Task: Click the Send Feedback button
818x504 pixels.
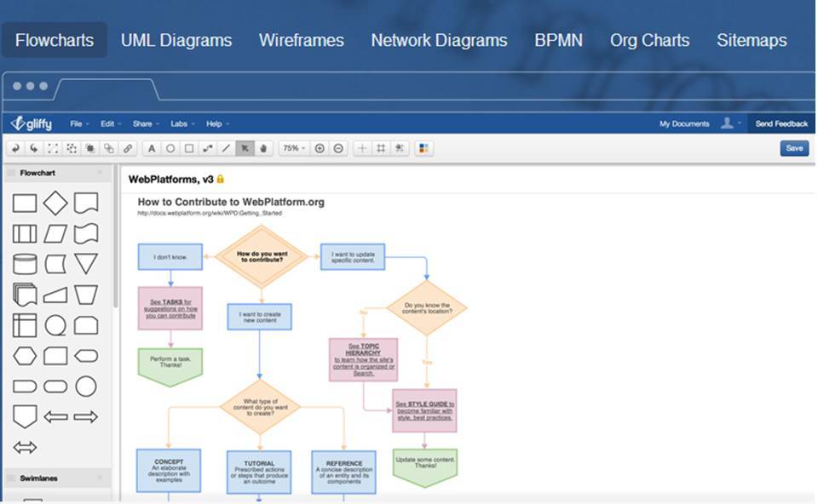Action: (781, 123)
